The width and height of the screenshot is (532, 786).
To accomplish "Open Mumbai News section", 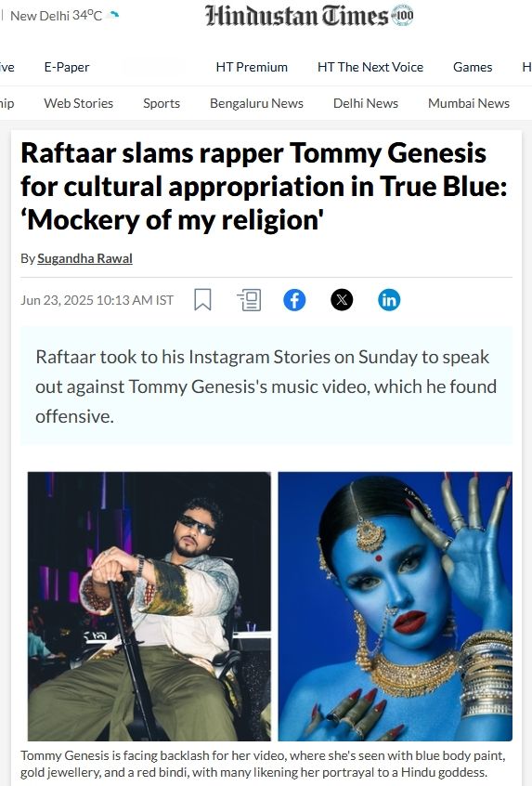I will pyautogui.click(x=468, y=103).
